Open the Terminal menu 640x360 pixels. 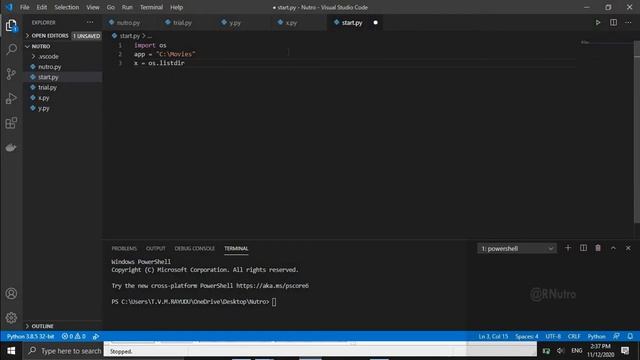pyautogui.click(x=151, y=7)
